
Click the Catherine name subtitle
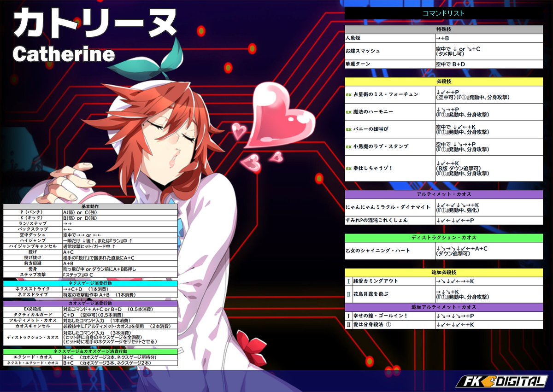click(64, 54)
